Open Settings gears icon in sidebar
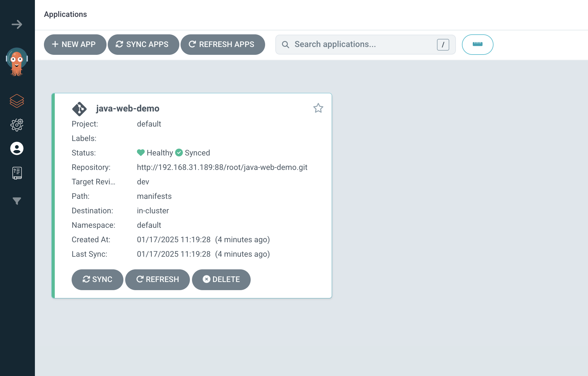Screen dimensions: 588x376 coord(17,125)
